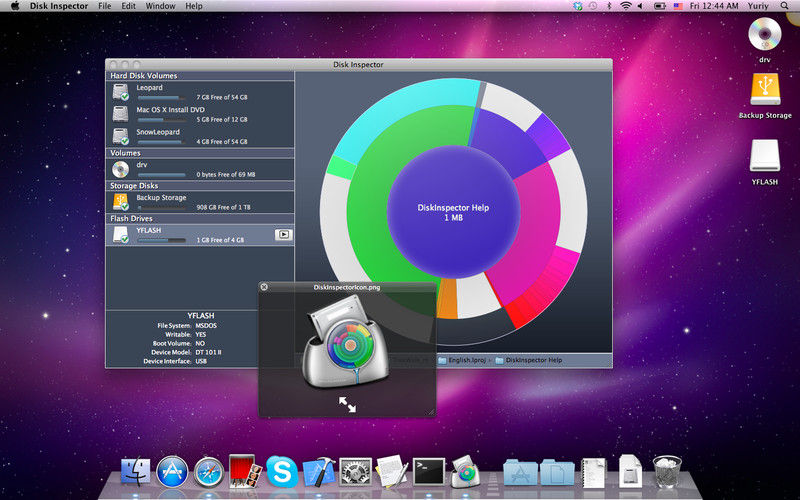Open the DiskInspector Help folder in path bar
This screenshot has width=800, height=500.
(x=529, y=360)
